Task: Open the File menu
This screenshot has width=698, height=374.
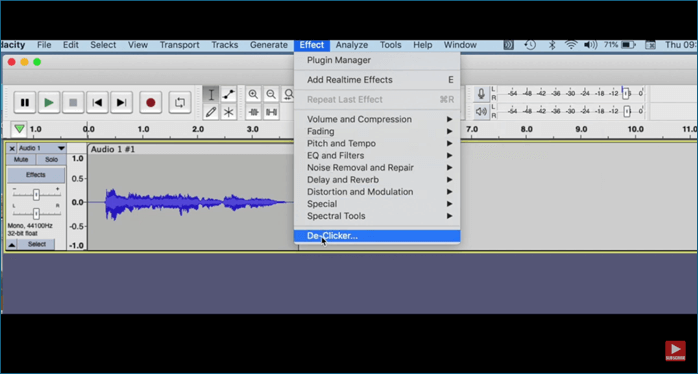Action: tap(44, 45)
